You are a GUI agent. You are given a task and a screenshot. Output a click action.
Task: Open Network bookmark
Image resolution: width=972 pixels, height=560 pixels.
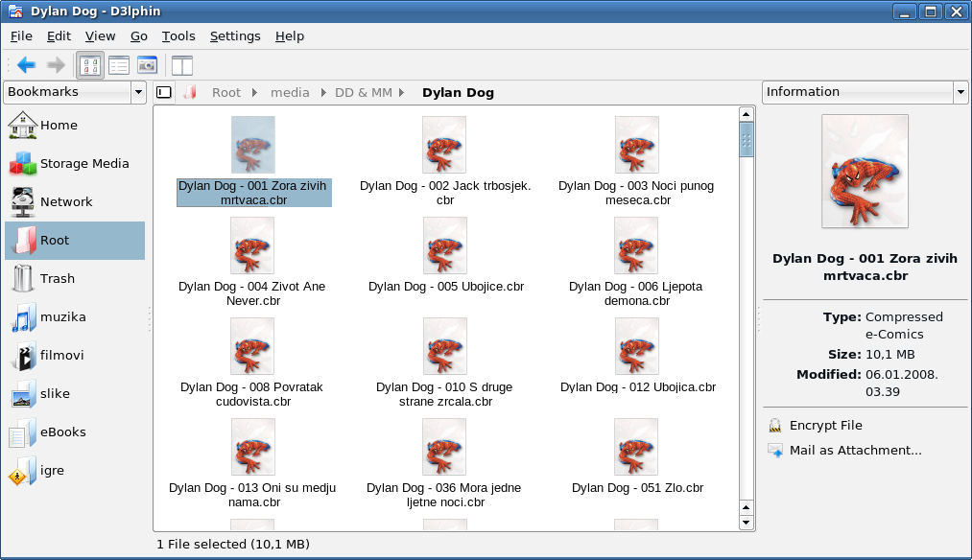(75, 202)
